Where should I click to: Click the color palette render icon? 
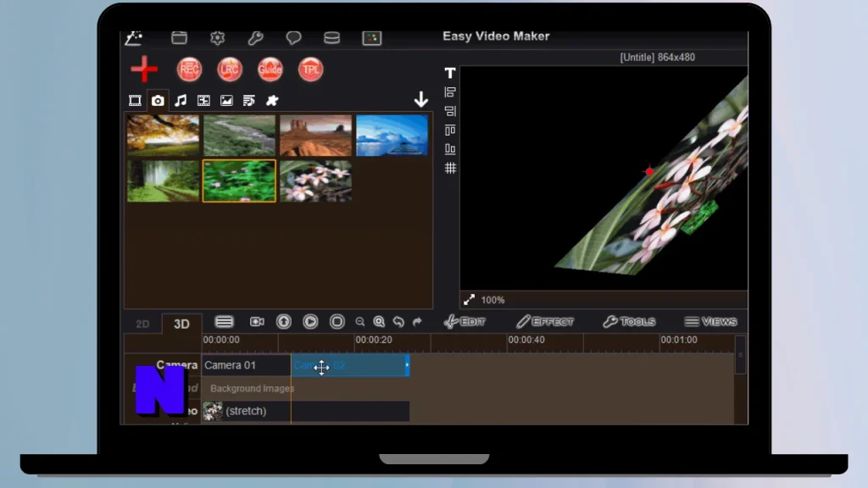371,37
